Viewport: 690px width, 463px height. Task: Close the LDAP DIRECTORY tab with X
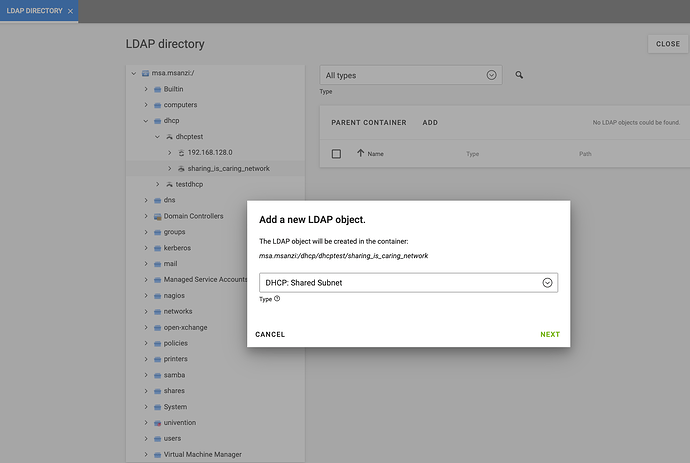[70, 11]
